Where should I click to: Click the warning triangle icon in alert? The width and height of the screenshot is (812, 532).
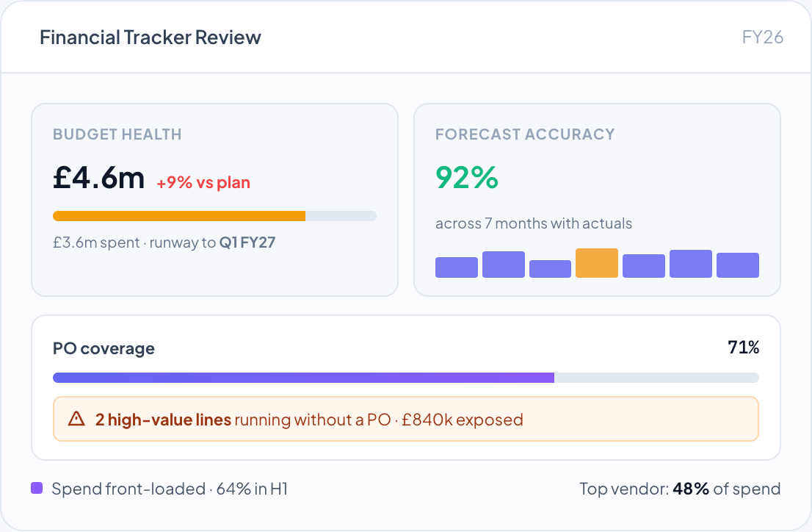pyautogui.click(x=76, y=419)
